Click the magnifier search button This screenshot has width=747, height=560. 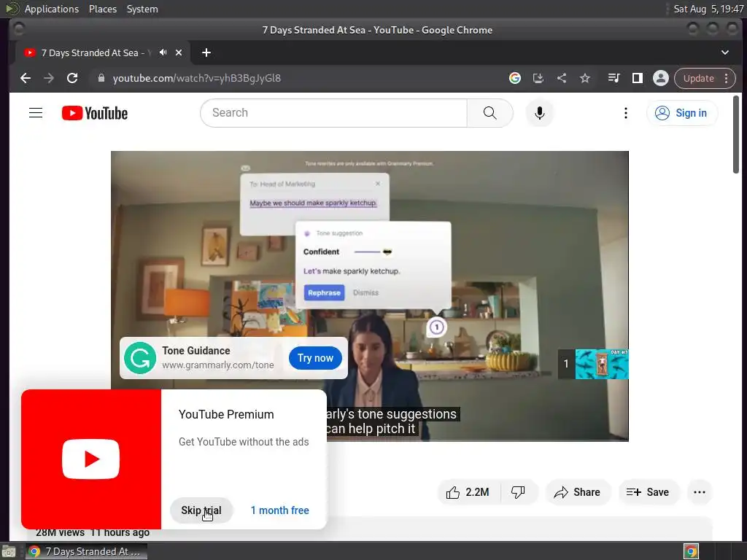pos(489,113)
